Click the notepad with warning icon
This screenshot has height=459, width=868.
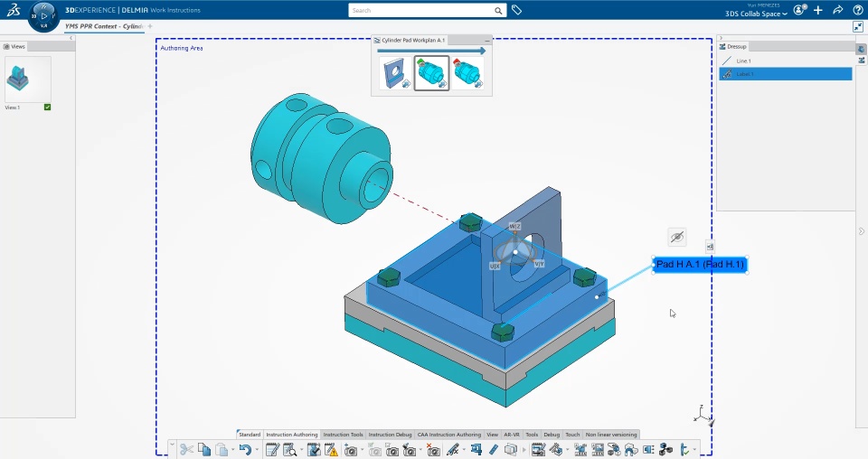331,450
